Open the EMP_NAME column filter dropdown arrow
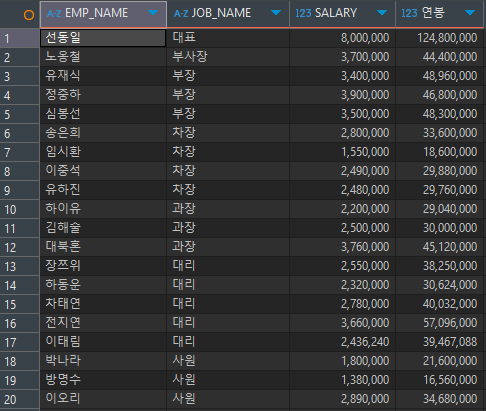The height and width of the screenshot is (411, 486). (x=153, y=13)
